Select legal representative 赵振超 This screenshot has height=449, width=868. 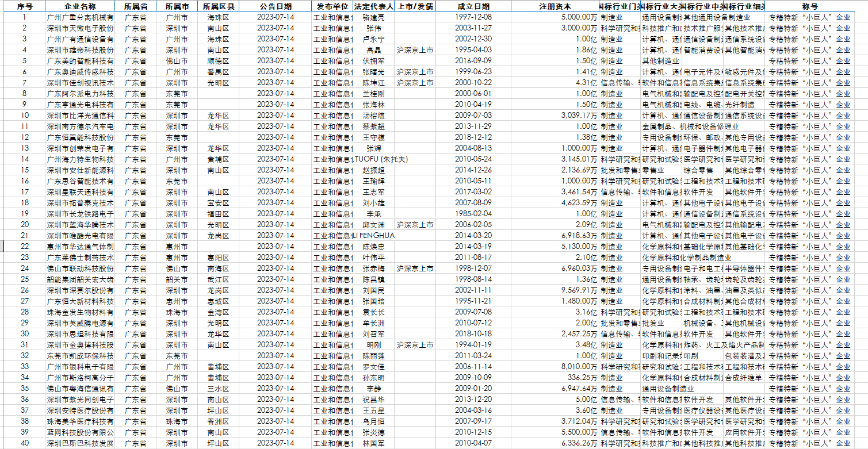(374, 170)
